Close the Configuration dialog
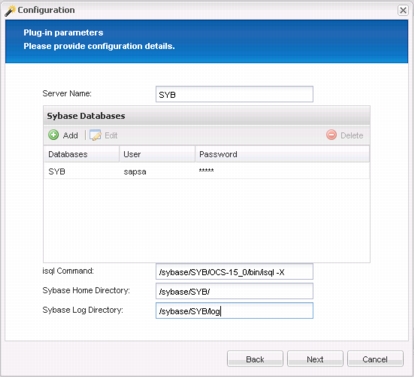Screen dimensions: 415x379 pos(403,10)
